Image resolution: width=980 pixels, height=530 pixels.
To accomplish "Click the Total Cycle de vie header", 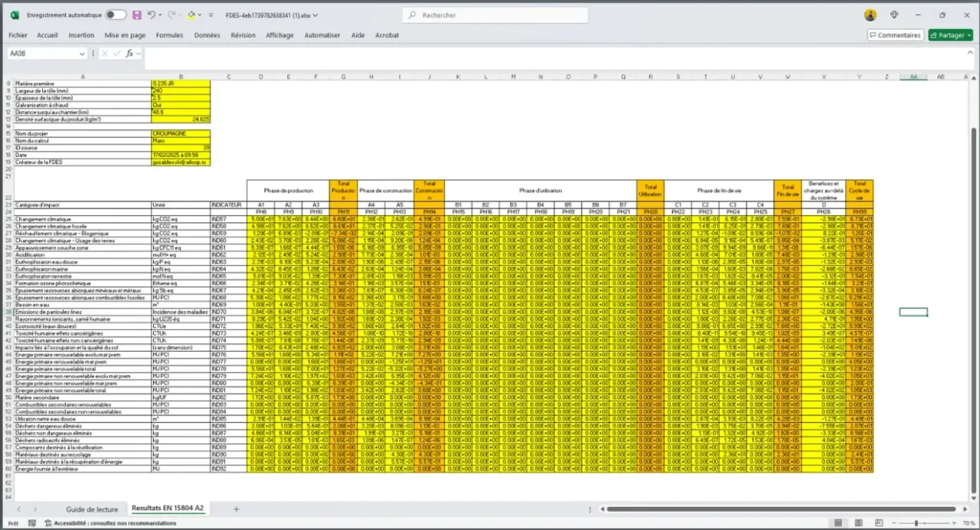I will pyautogui.click(x=860, y=190).
